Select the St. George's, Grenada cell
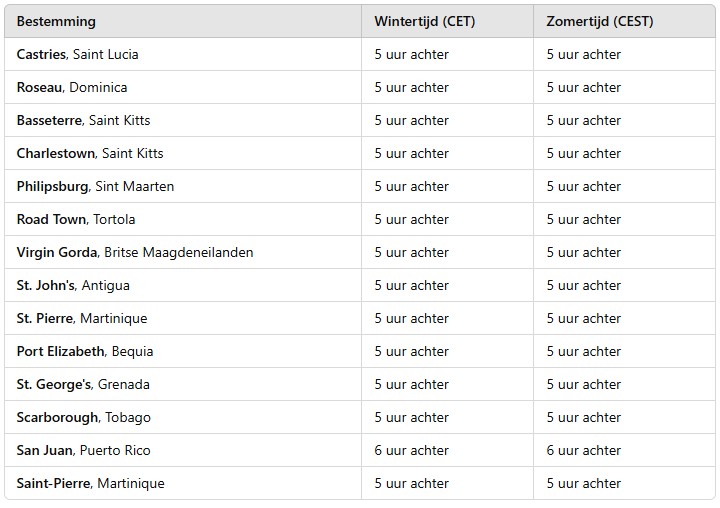The width and height of the screenshot is (720, 508). [83, 384]
